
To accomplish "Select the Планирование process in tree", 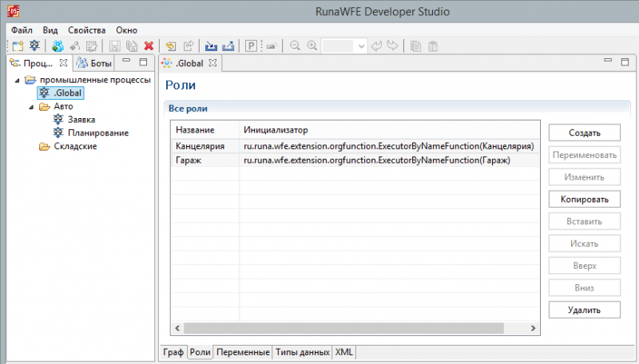I will [x=91, y=133].
